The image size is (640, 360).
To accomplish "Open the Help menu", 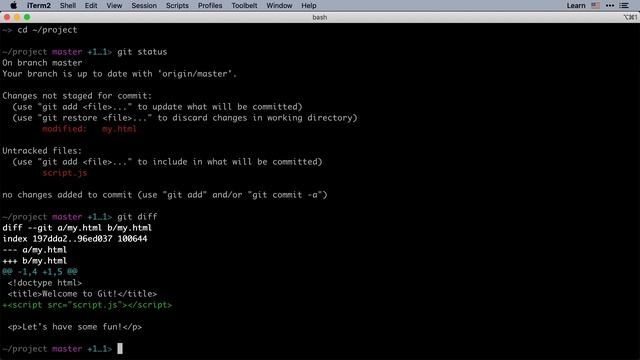I will click(x=309, y=5).
